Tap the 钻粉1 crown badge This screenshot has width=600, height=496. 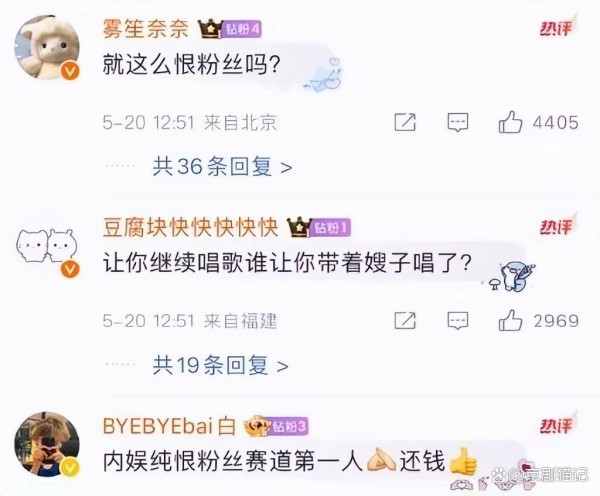[x=319, y=228]
